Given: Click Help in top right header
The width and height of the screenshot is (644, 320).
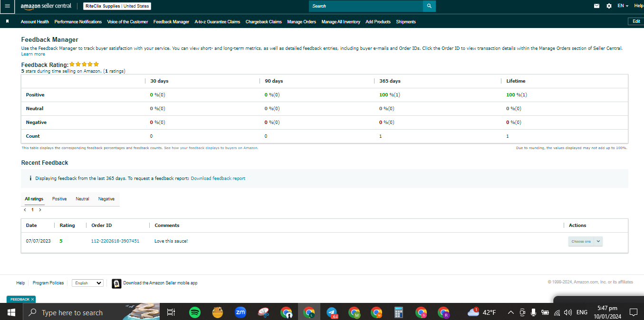Looking at the screenshot, I should (639, 6).
